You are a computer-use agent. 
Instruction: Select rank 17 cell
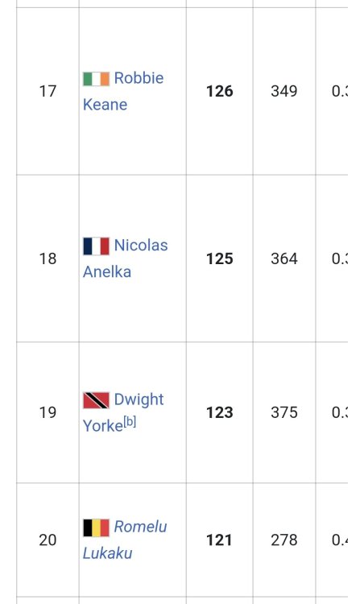[48, 91]
